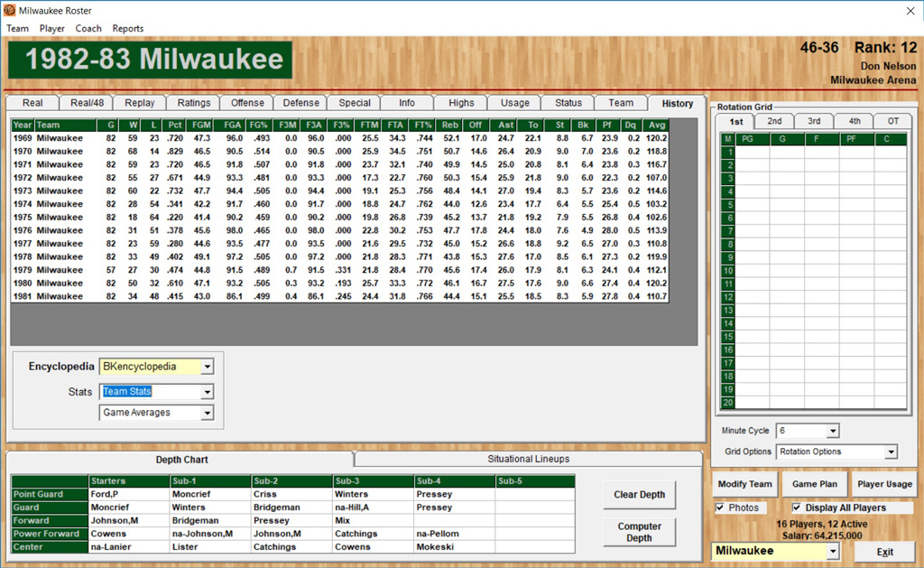Toggle Display All Players checkbox
This screenshot has height=568, width=924.
click(x=797, y=507)
